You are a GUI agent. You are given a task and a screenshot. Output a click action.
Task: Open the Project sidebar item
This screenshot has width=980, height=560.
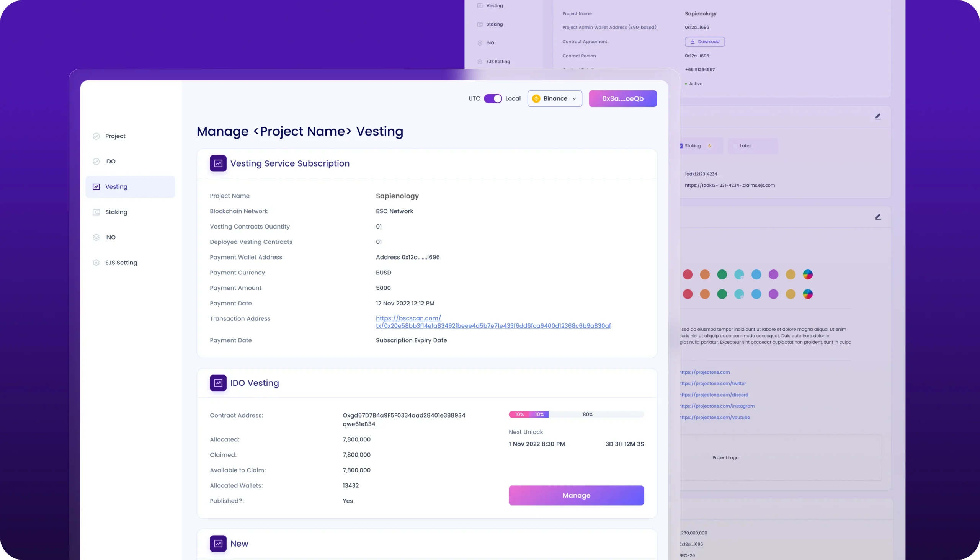(115, 136)
